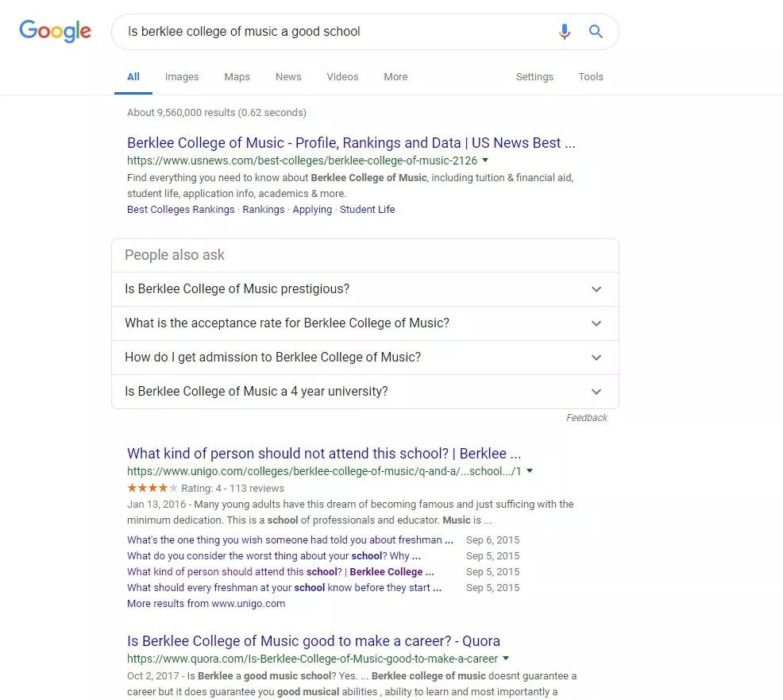Viewport: 783px width, 700px height.
Task: Open the News results tab
Action: [x=288, y=77]
